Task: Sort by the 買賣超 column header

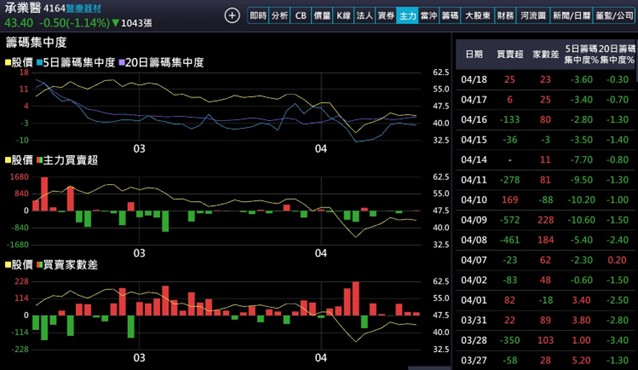Action: coord(510,54)
